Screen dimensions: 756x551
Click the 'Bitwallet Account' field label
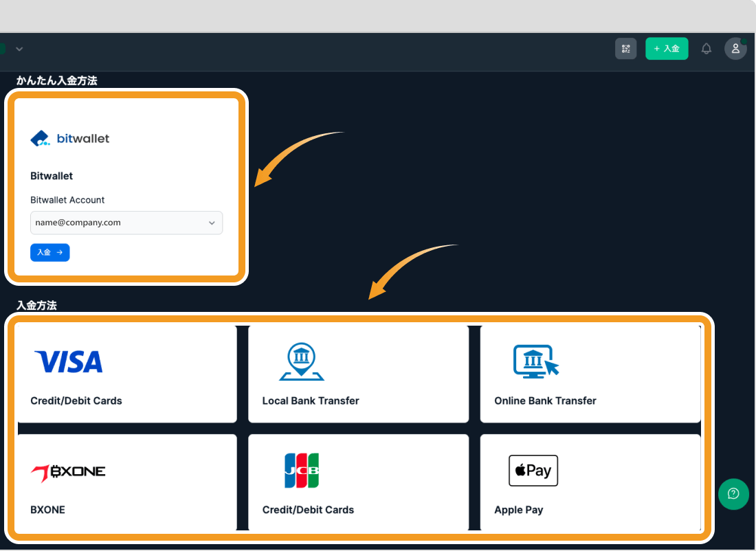pyautogui.click(x=67, y=200)
